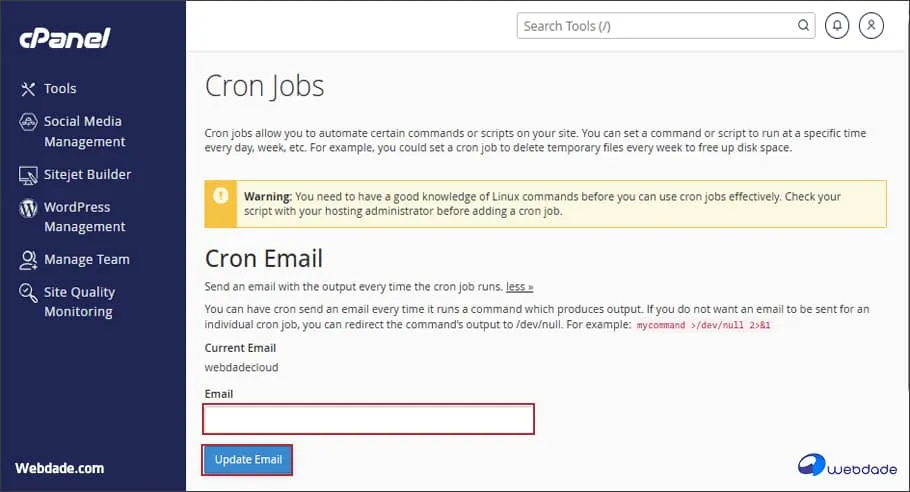Image resolution: width=910 pixels, height=492 pixels.
Task: Click the Tools wrench icon in sidebar
Action: click(28, 89)
